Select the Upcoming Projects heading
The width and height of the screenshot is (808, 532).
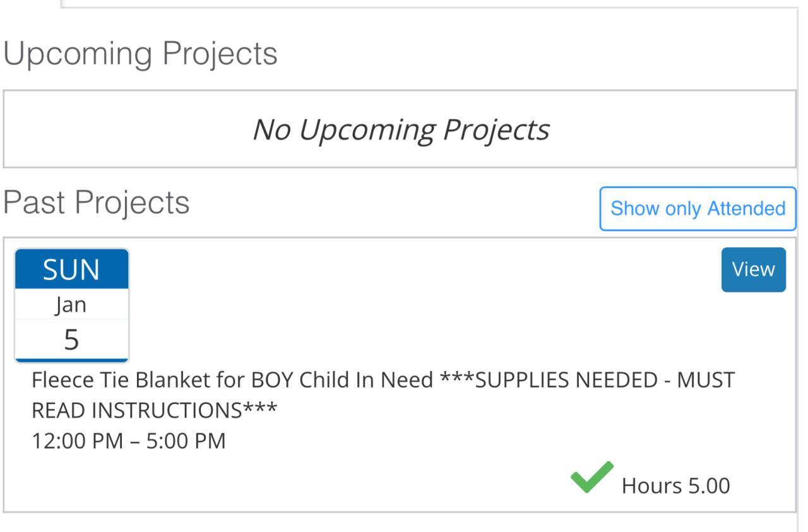pyautogui.click(x=140, y=54)
